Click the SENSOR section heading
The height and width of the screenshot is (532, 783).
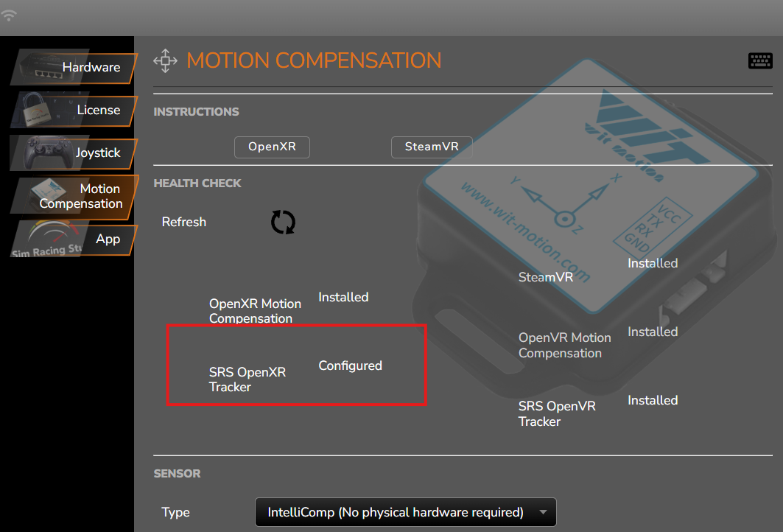[x=177, y=474]
